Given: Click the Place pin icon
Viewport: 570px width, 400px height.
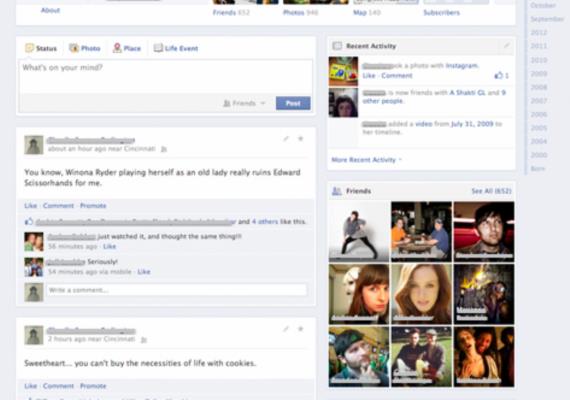Looking at the screenshot, I should click(x=117, y=48).
